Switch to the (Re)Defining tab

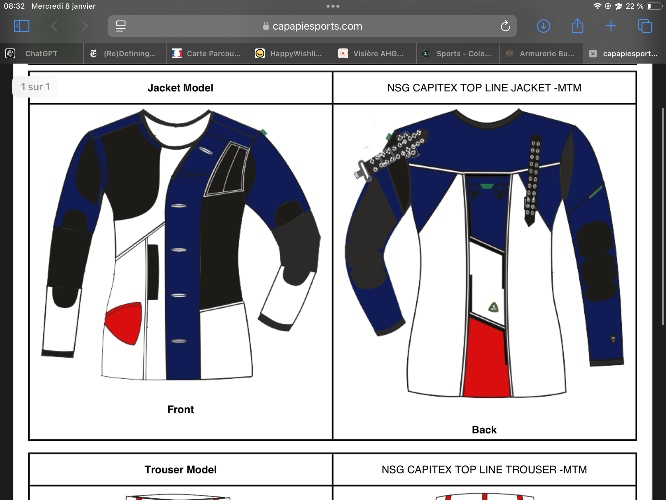(124, 54)
